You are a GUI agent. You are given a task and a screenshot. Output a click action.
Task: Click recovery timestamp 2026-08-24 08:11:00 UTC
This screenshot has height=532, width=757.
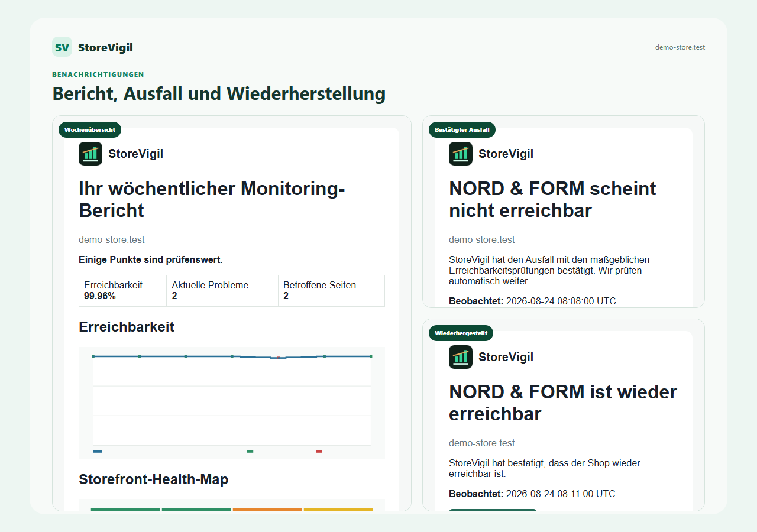pos(561,494)
